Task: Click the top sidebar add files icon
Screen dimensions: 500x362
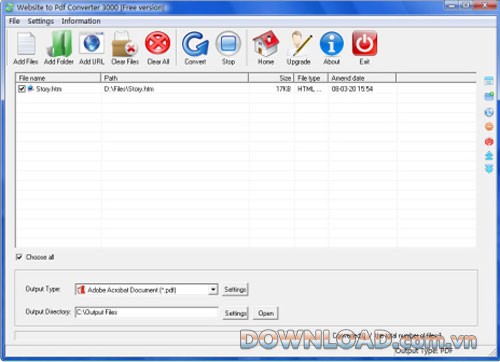Action: [489, 81]
